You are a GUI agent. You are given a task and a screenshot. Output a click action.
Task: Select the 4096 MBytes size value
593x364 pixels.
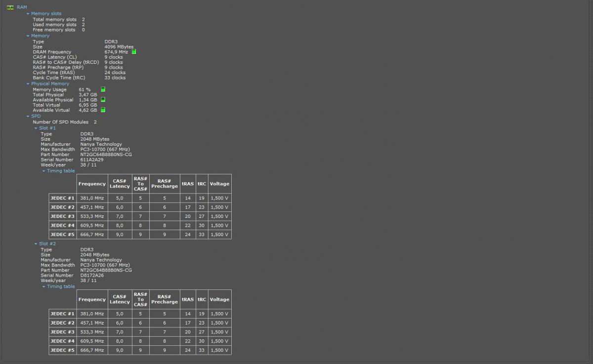[x=119, y=47]
